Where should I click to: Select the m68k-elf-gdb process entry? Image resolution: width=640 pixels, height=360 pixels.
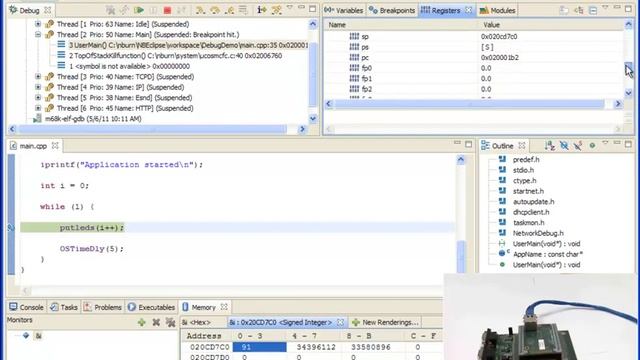(88, 119)
